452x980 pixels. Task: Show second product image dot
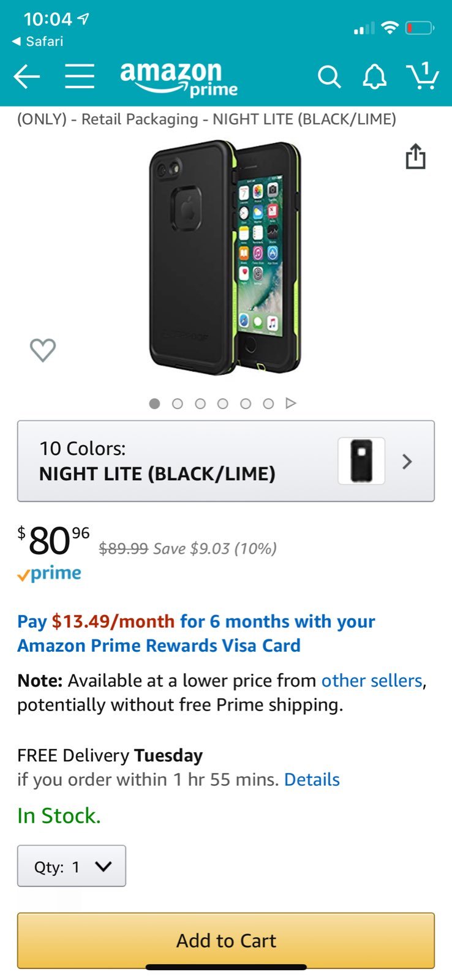[178, 404]
